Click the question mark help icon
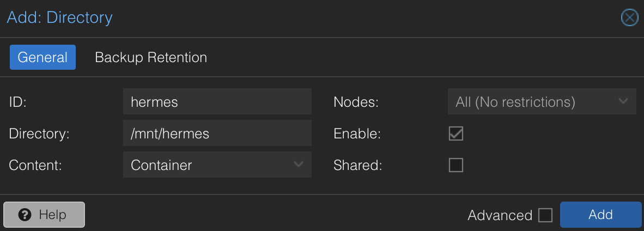Viewport: 644px width, 231px height. pyautogui.click(x=25, y=215)
